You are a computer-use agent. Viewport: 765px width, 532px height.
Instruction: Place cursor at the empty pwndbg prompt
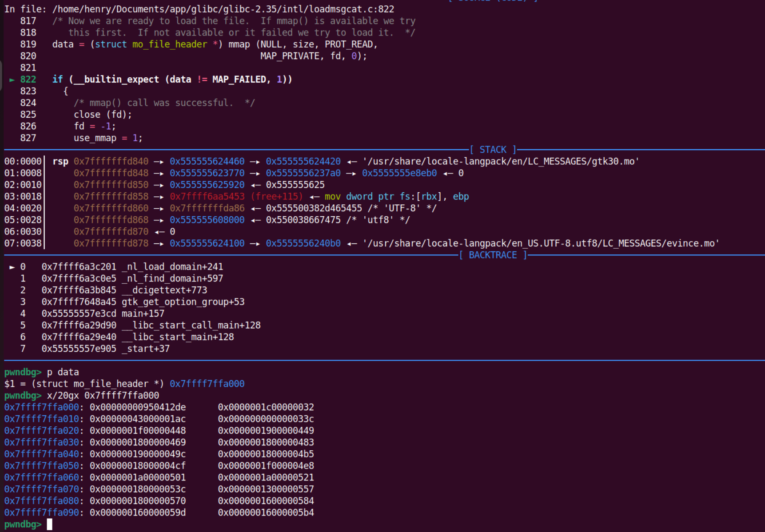coord(50,524)
